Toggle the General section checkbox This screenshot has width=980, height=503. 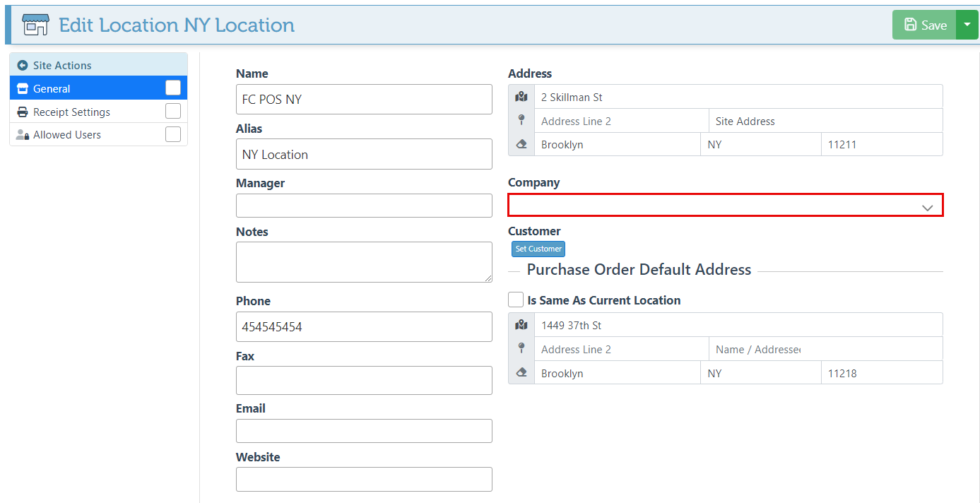(x=173, y=88)
